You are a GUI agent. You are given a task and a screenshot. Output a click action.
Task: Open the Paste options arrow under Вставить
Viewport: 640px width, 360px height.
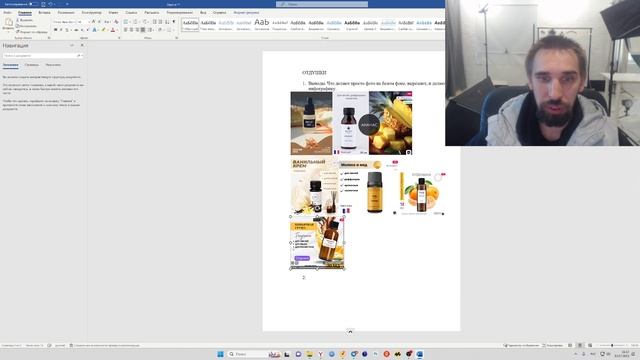click(9, 31)
